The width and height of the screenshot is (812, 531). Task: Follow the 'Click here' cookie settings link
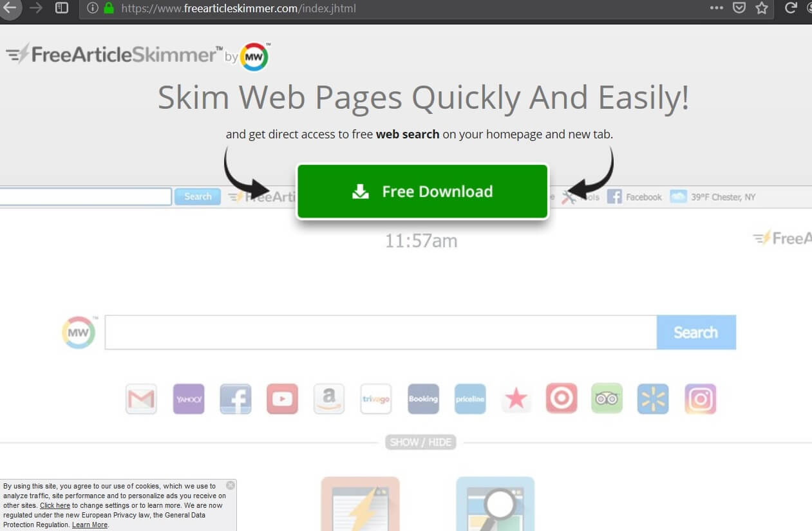(55, 506)
